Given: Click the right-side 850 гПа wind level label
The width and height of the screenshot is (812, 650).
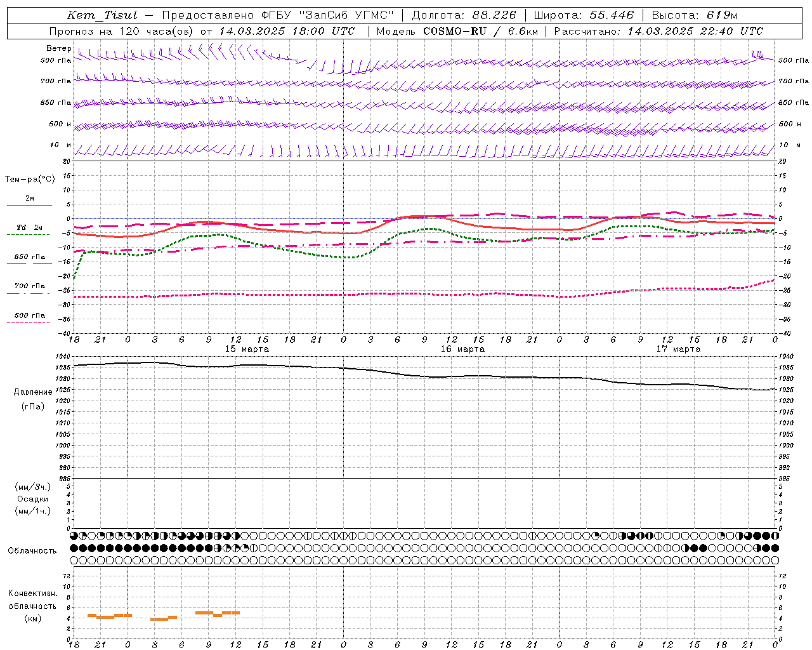Looking at the screenshot, I should 794,102.
